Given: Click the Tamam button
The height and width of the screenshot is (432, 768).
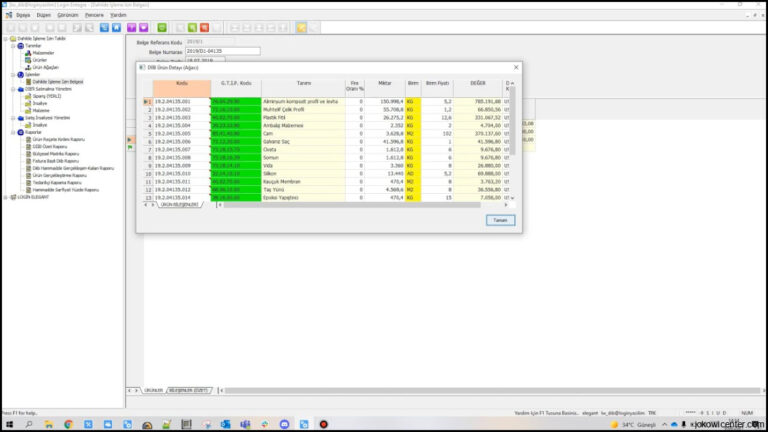Looking at the screenshot, I should (x=500, y=220).
